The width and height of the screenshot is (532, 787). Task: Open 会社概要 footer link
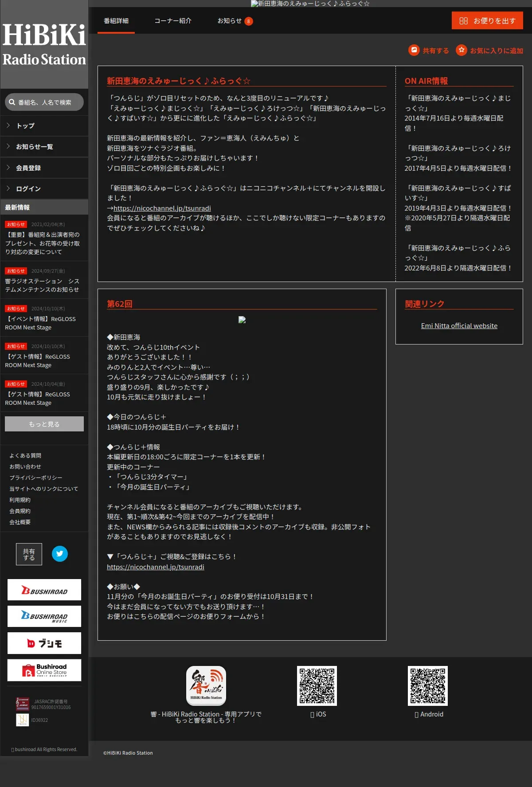click(x=20, y=522)
